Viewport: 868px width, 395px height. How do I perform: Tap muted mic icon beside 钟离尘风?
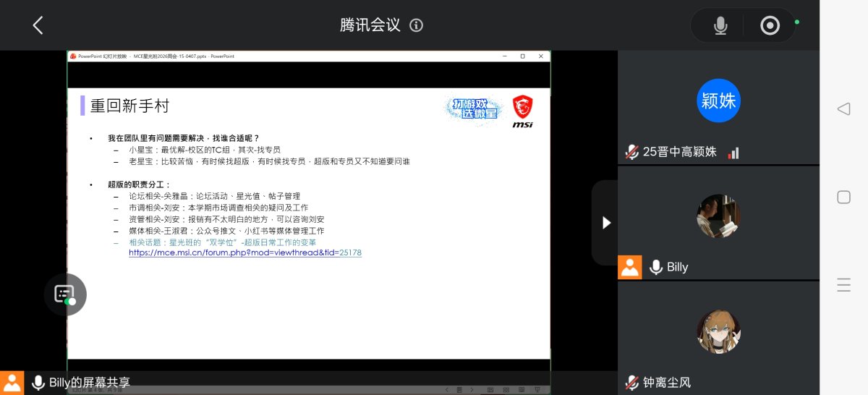coord(632,382)
